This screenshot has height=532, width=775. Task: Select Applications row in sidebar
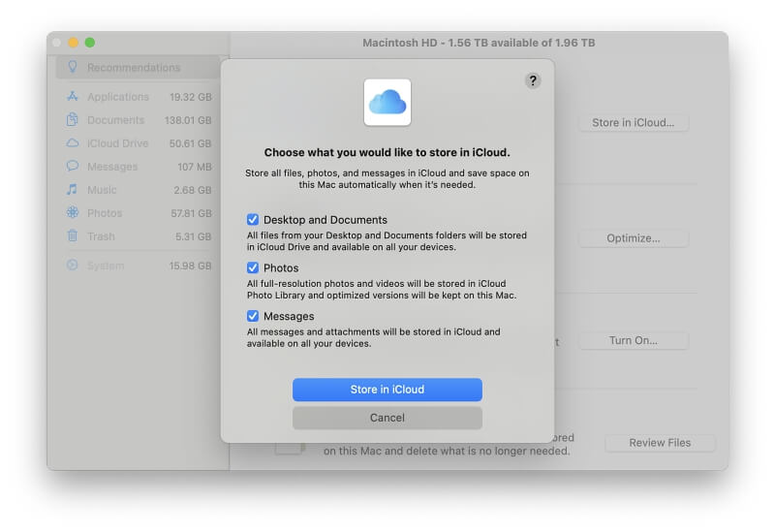138,96
